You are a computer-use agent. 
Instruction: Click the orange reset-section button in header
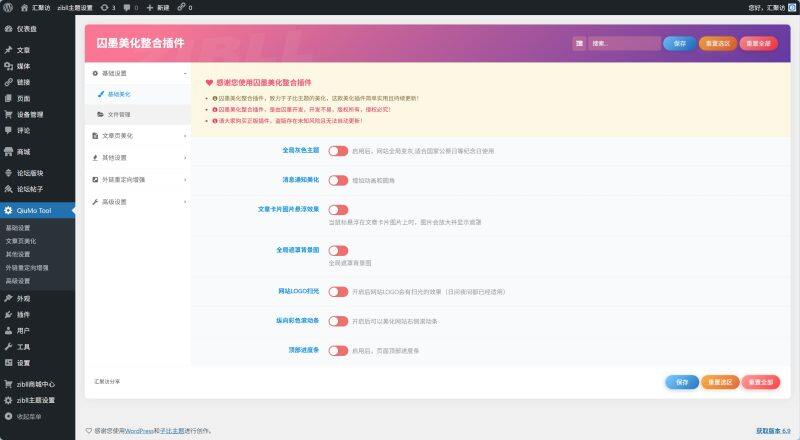718,43
